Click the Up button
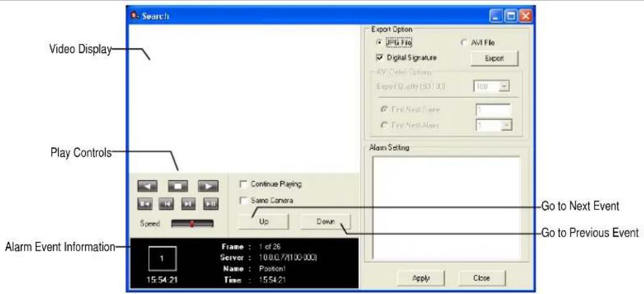 (x=264, y=222)
